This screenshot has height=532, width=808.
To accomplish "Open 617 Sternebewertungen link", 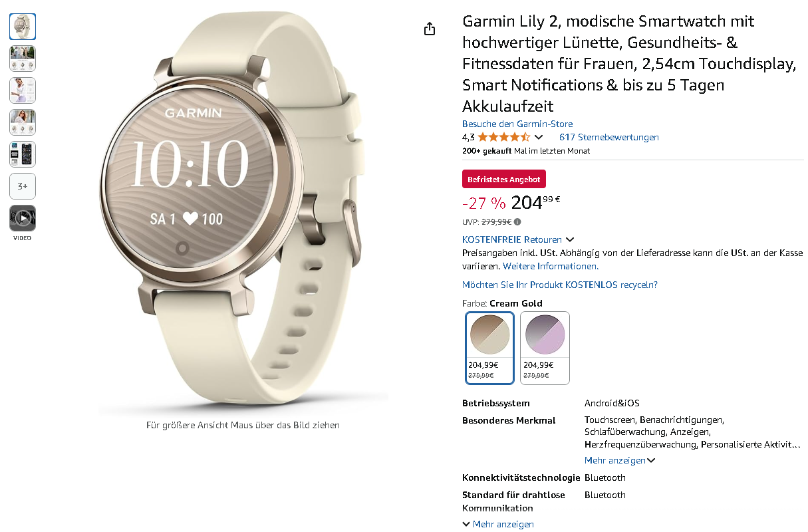I will pyautogui.click(x=609, y=137).
